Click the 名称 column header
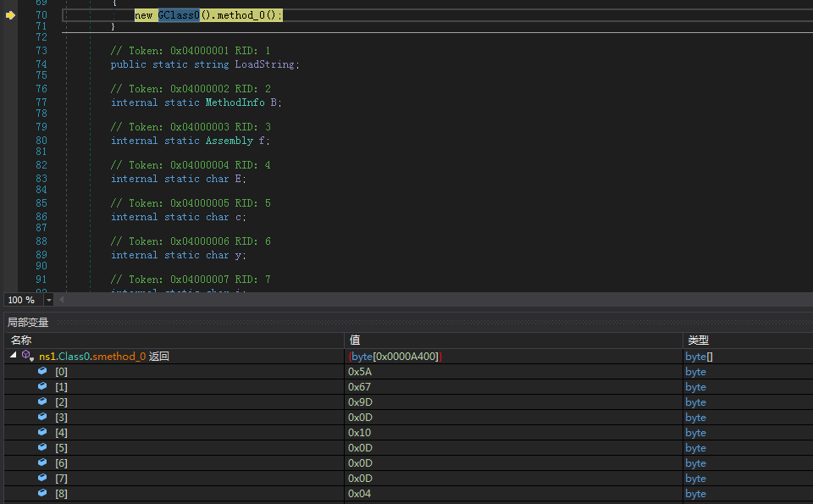This screenshot has height=504, width=813. point(21,341)
